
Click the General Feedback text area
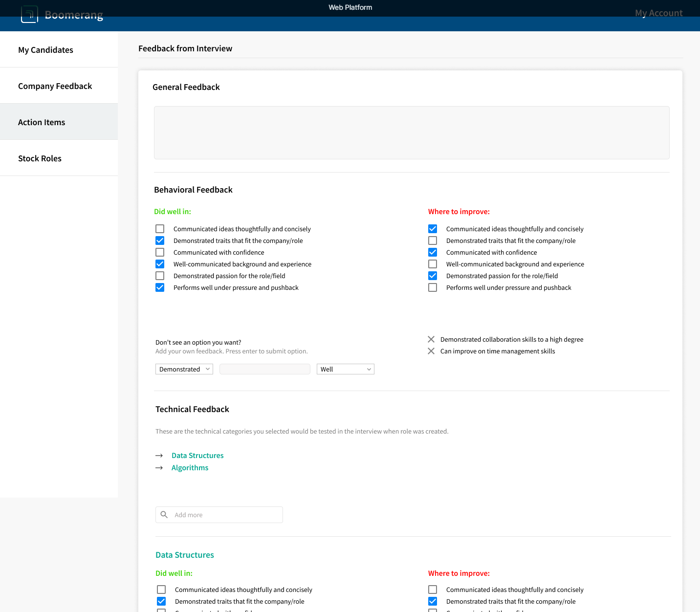412,132
